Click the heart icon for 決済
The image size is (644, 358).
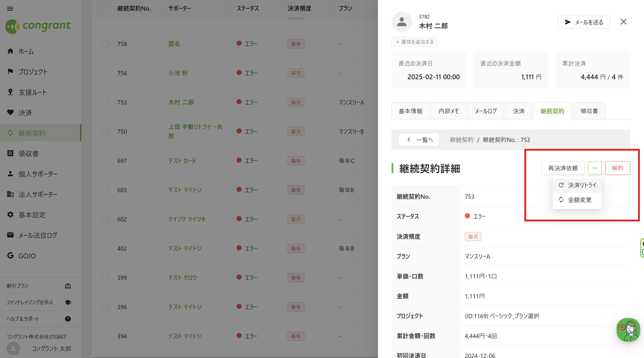tap(10, 112)
